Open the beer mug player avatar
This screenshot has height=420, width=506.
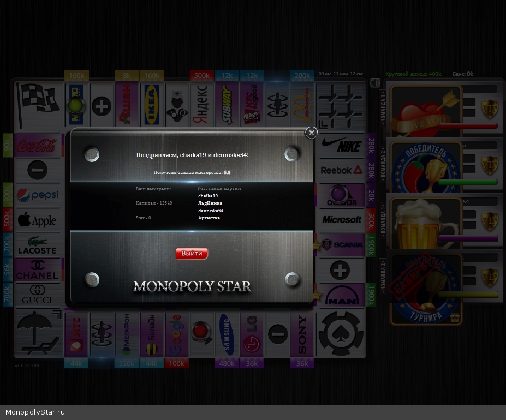426,223
